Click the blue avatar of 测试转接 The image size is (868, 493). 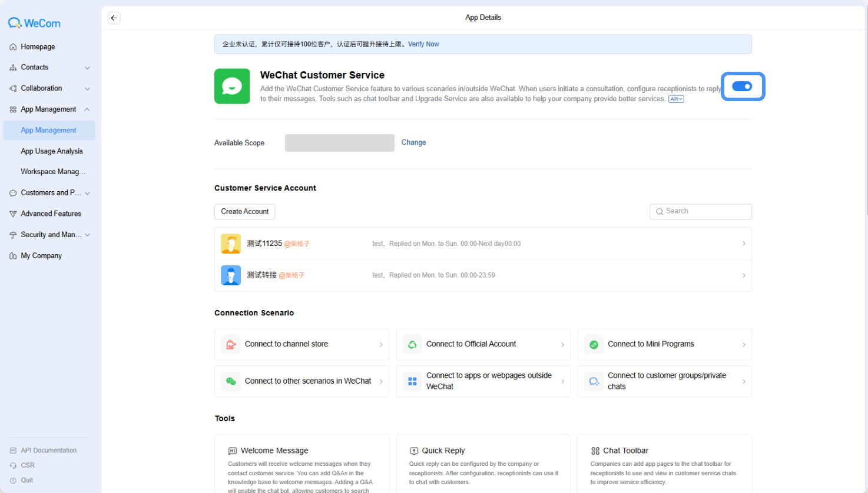tap(231, 275)
